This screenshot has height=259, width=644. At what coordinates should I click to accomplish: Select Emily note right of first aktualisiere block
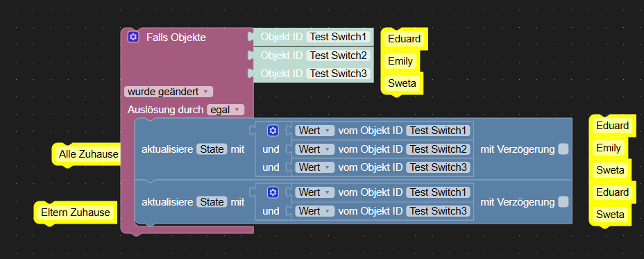click(609, 148)
